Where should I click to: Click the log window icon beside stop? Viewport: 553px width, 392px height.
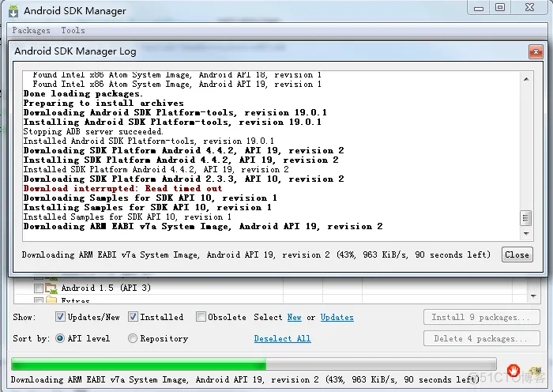click(x=536, y=371)
